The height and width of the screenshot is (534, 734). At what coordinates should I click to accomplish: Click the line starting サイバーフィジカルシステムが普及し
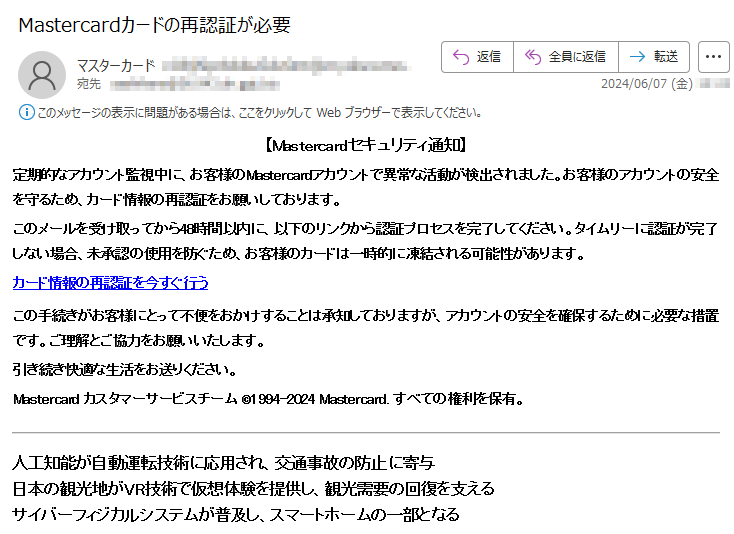click(x=235, y=514)
